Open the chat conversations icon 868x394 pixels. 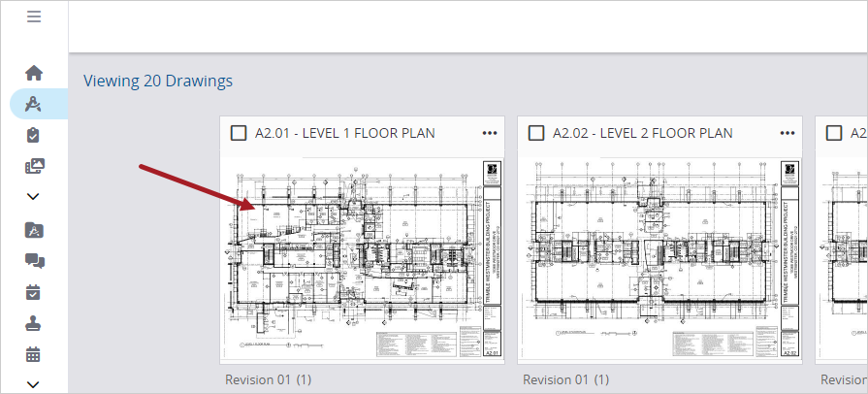tap(34, 261)
